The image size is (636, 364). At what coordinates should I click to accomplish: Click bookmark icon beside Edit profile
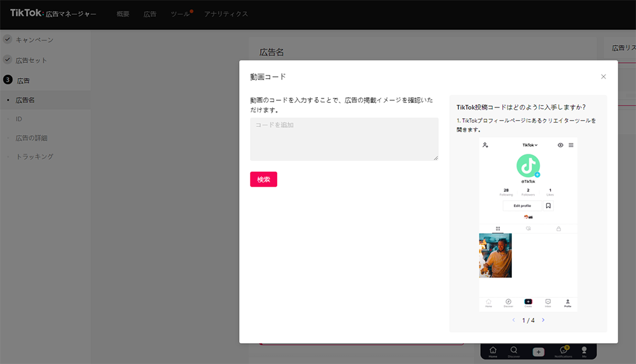[548, 206]
